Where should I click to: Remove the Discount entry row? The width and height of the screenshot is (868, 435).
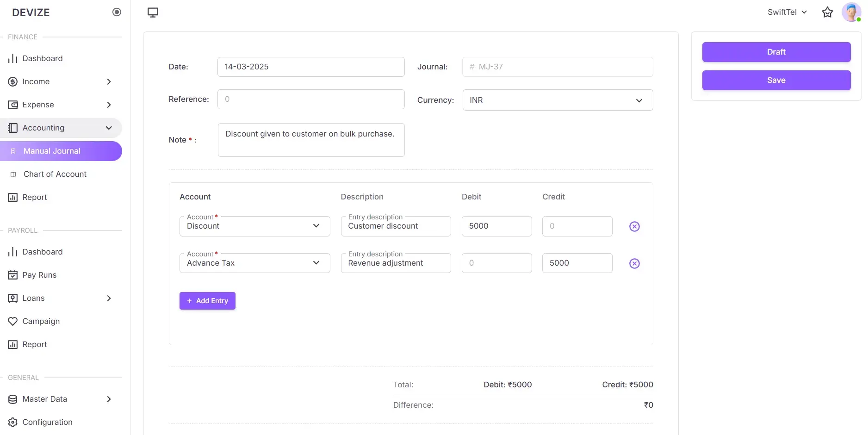tap(634, 226)
